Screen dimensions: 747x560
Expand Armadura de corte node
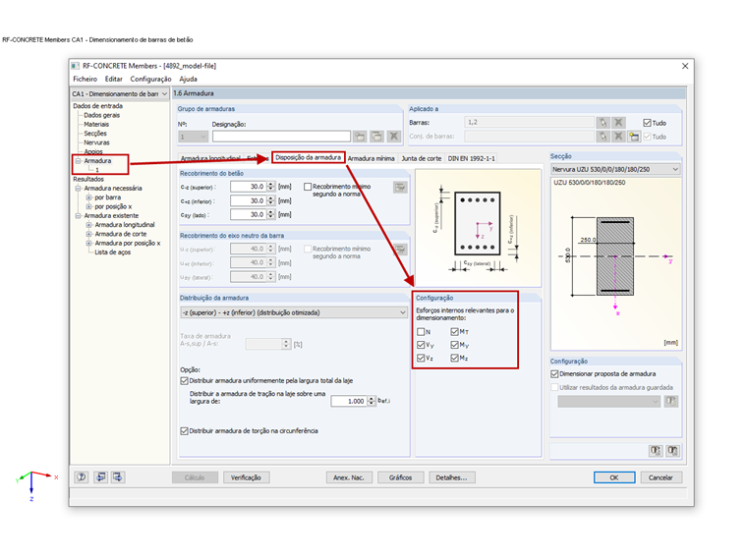pos(88,234)
